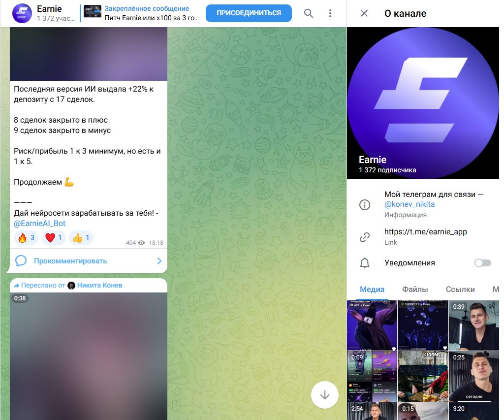Click the notifications bell icon

(365, 263)
